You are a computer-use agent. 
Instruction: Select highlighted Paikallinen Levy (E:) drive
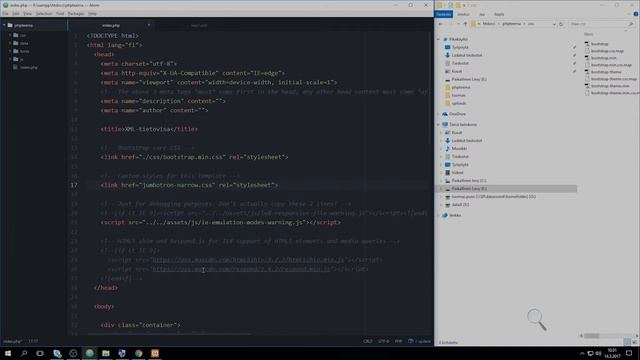click(506, 189)
